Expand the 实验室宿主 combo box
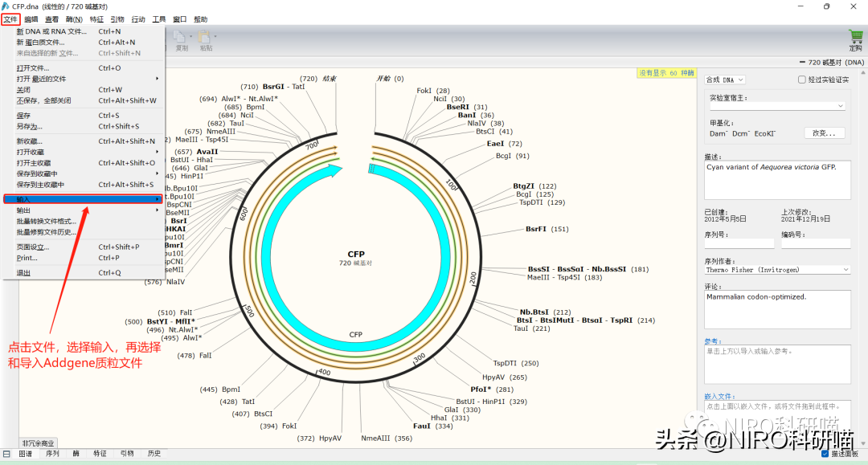The image size is (868, 465). click(776, 106)
